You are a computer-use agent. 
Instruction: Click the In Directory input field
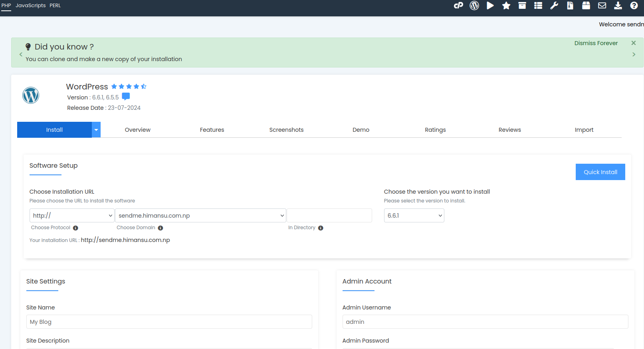pyautogui.click(x=329, y=216)
